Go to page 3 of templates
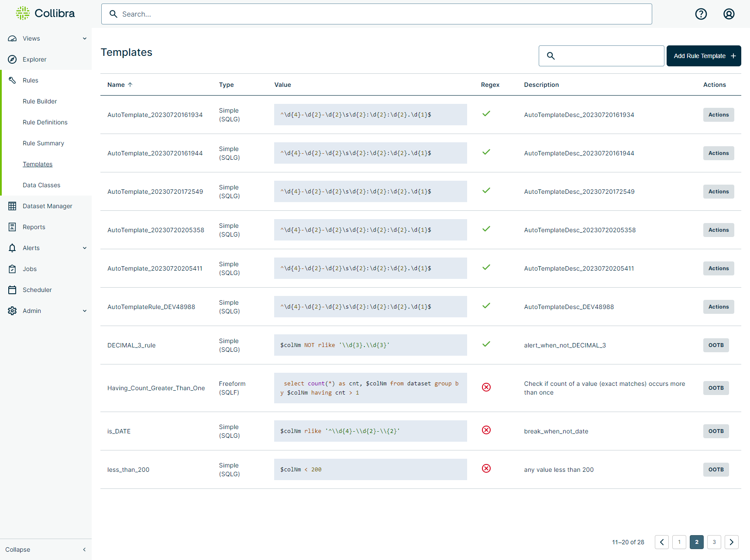Screen dimensions: 750x560 pos(714,542)
